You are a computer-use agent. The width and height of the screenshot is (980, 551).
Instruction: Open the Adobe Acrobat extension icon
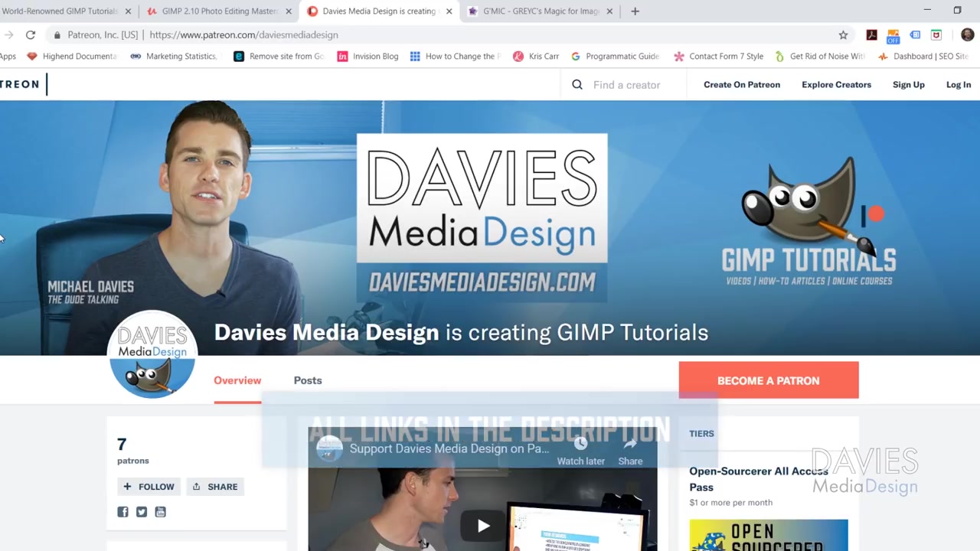click(x=871, y=34)
